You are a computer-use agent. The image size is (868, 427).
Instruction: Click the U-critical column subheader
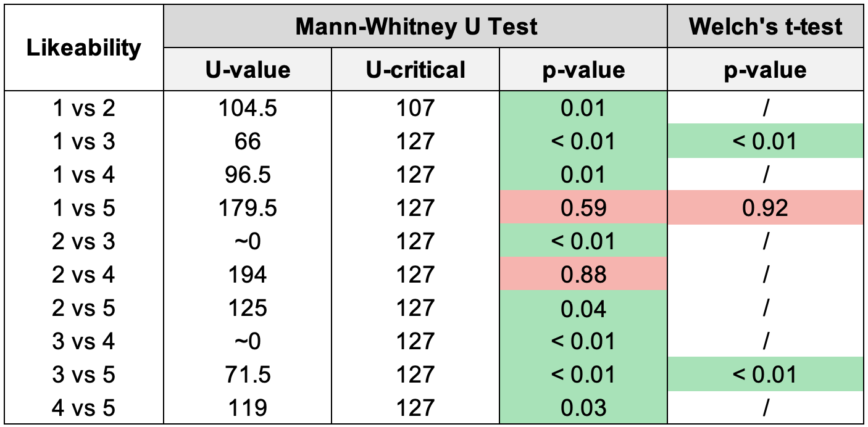click(415, 70)
